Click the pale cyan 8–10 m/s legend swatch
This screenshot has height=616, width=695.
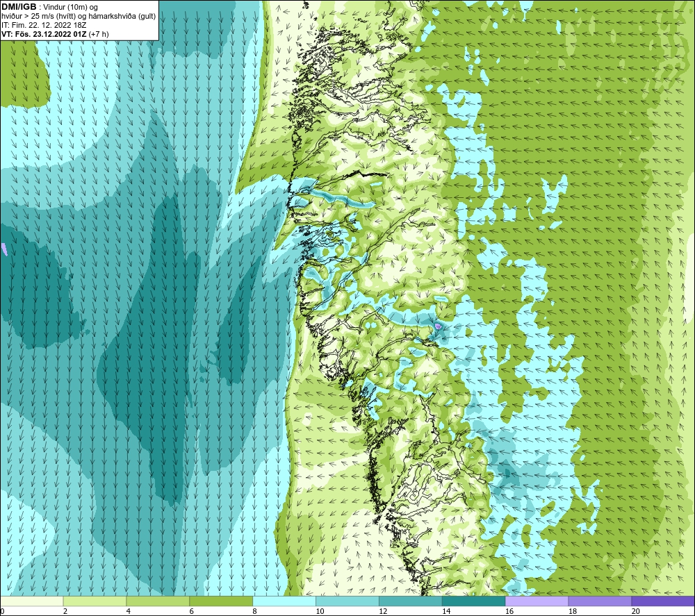pyautogui.click(x=284, y=601)
